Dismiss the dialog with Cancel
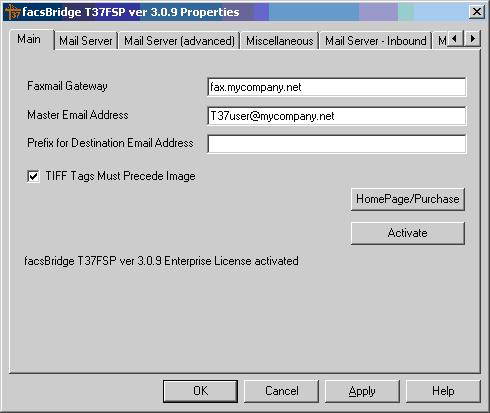The width and height of the screenshot is (490, 413). [282, 391]
